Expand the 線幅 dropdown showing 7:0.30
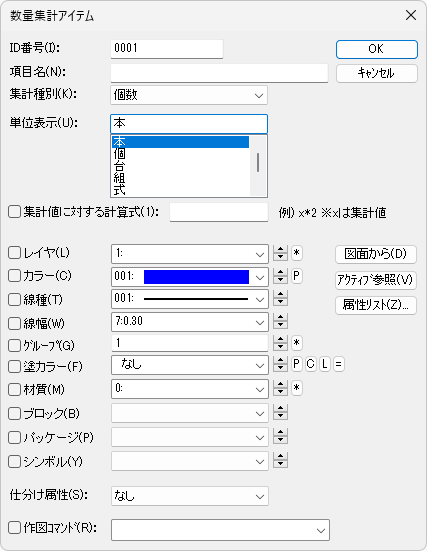Image resolution: width=427 pixels, height=551 pixels. pyautogui.click(x=190, y=322)
